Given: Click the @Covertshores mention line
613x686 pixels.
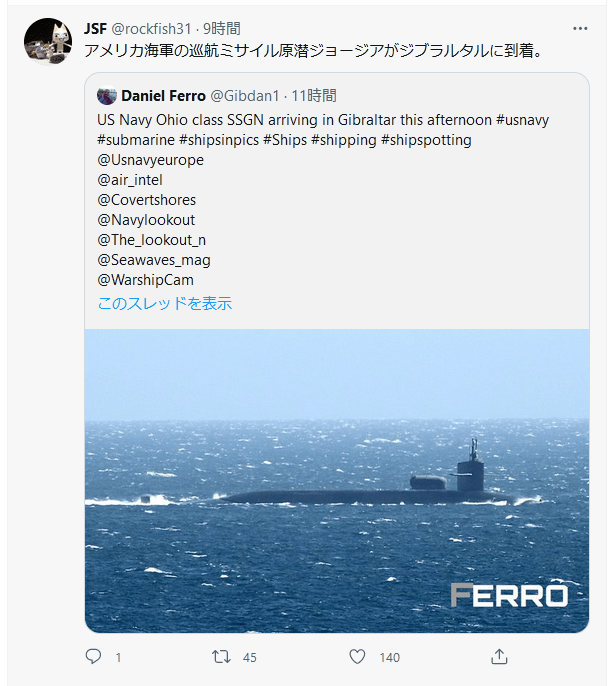Looking at the screenshot, I should 146,200.
